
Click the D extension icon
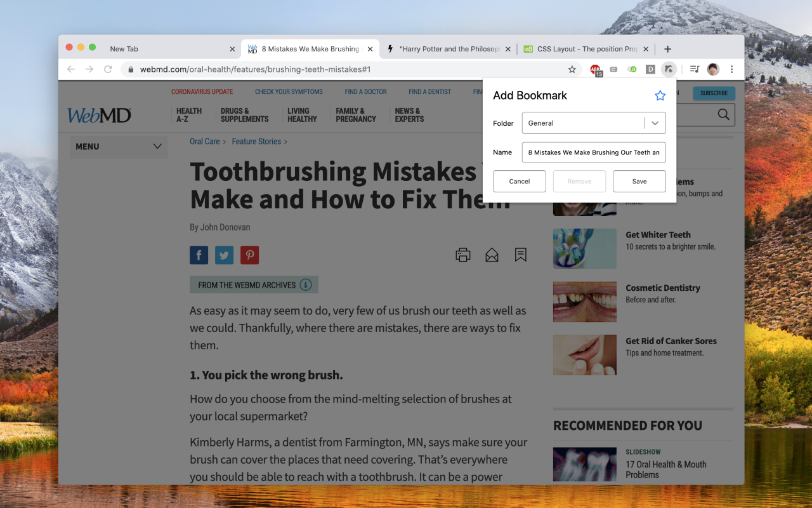(650, 69)
